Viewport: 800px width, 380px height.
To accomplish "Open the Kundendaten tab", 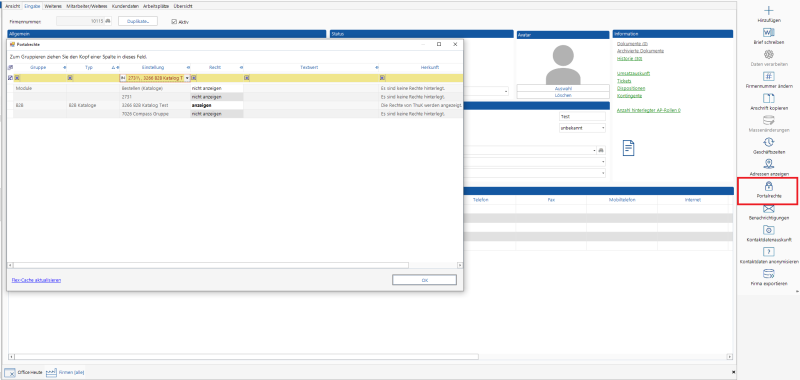I will point(126,6).
